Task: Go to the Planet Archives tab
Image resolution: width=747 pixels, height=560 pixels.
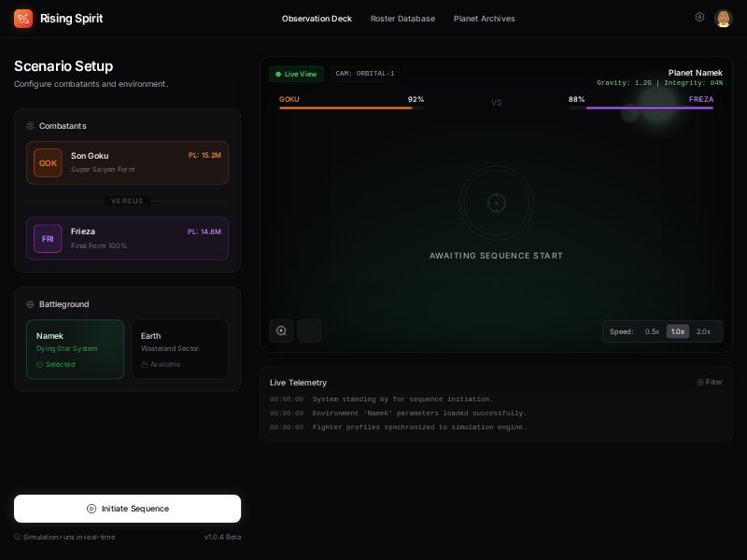Action: click(484, 19)
